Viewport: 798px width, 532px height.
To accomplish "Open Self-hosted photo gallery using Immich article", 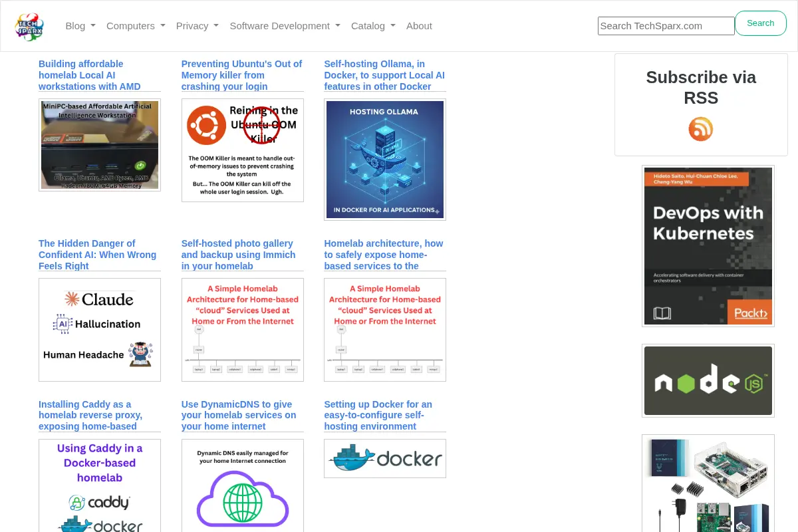I will click(x=238, y=255).
